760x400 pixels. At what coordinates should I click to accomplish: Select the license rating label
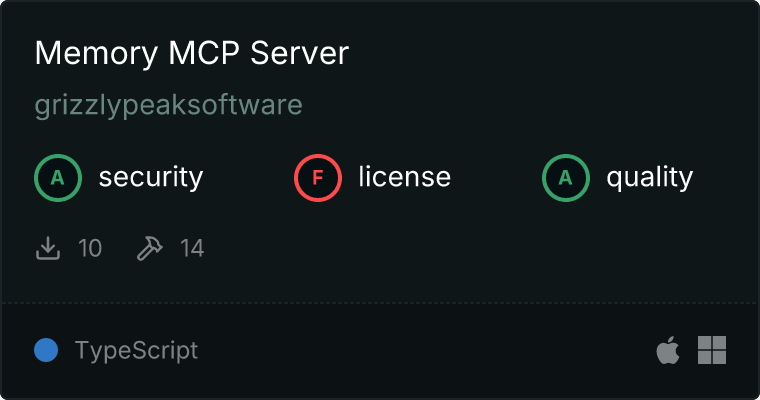(x=404, y=178)
